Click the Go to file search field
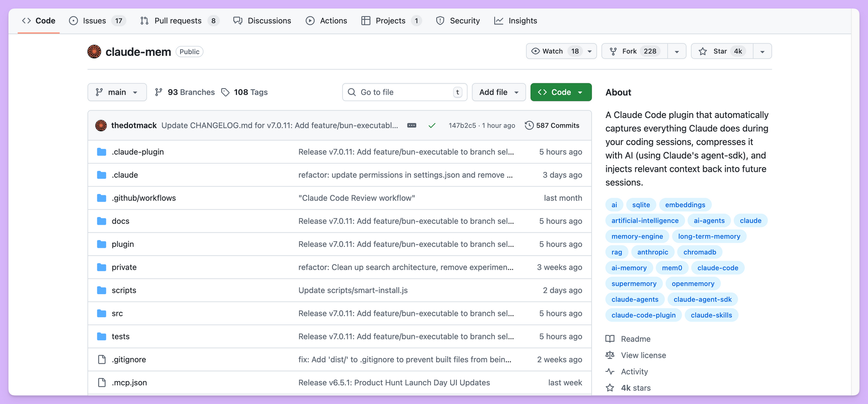This screenshot has width=868, height=404. pyautogui.click(x=404, y=92)
